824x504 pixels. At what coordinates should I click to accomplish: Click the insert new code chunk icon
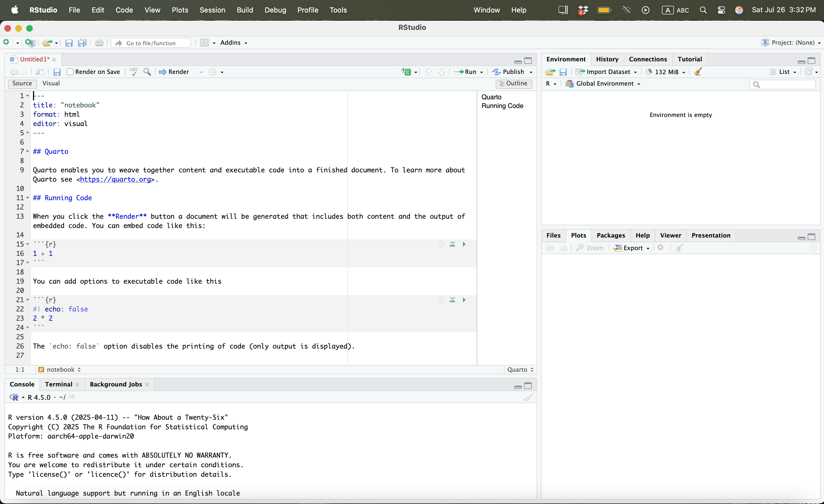click(406, 72)
